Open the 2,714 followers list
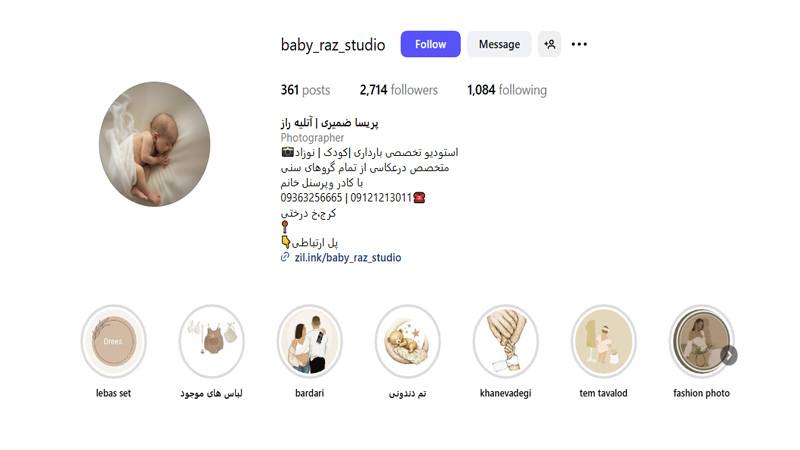 coord(398,90)
